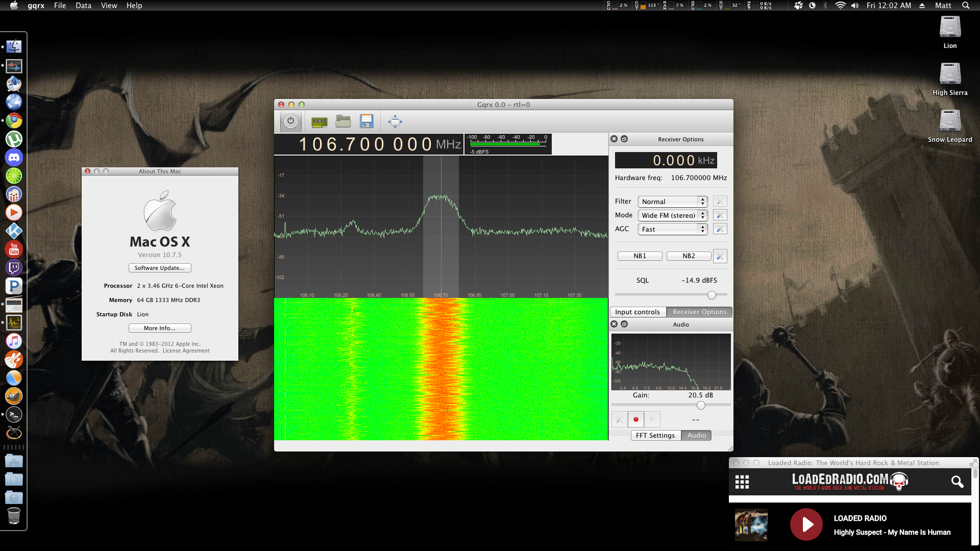Image resolution: width=980 pixels, height=551 pixels.
Task: Switch to the Input controls tab
Action: pos(637,312)
